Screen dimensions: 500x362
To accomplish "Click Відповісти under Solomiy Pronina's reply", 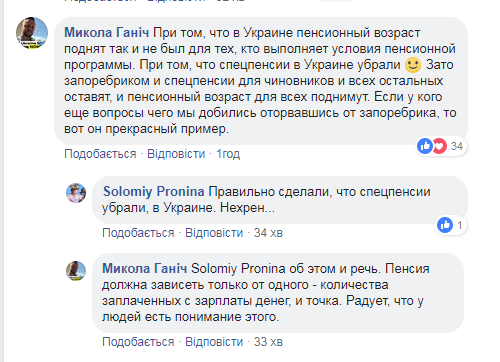I will click(x=214, y=233).
